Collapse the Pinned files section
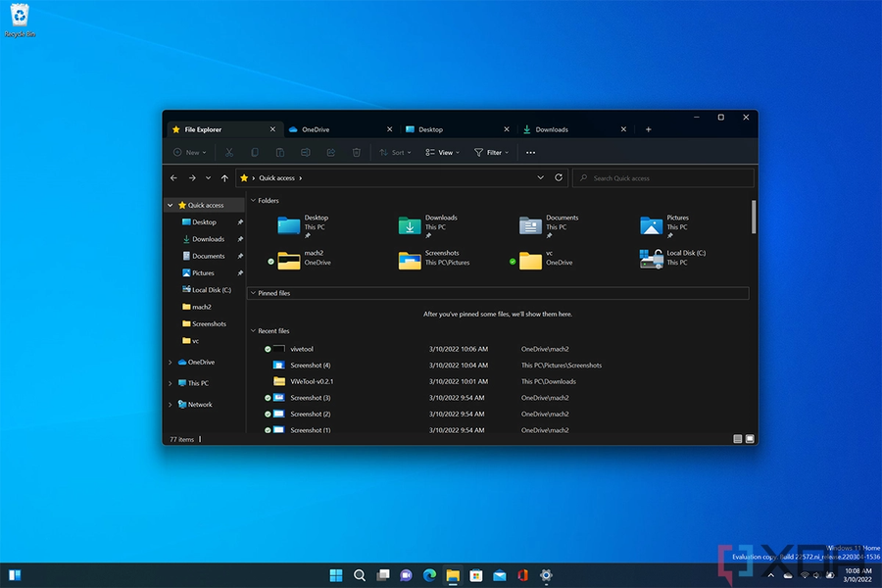 [253, 293]
